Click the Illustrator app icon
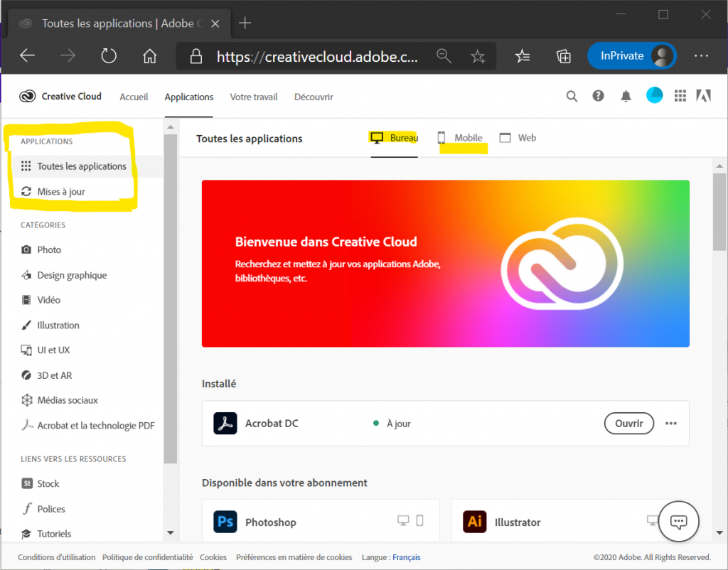This screenshot has width=728, height=570. (474, 522)
